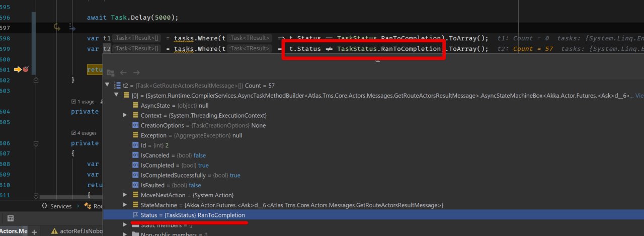Image resolution: width=644 pixels, height=236 pixels.
Task: Collapse the [0] array element node
Action: pyautogui.click(x=117, y=95)
